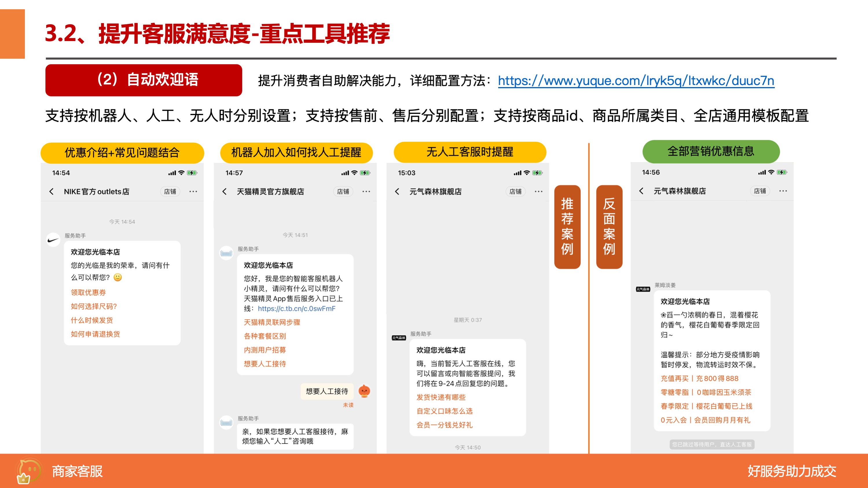The height and width of the screenshot is (488, 868).
Task: Click back arrow in 天猫精灵官方旗舰店 chat
Action: (x=224, y=191)
